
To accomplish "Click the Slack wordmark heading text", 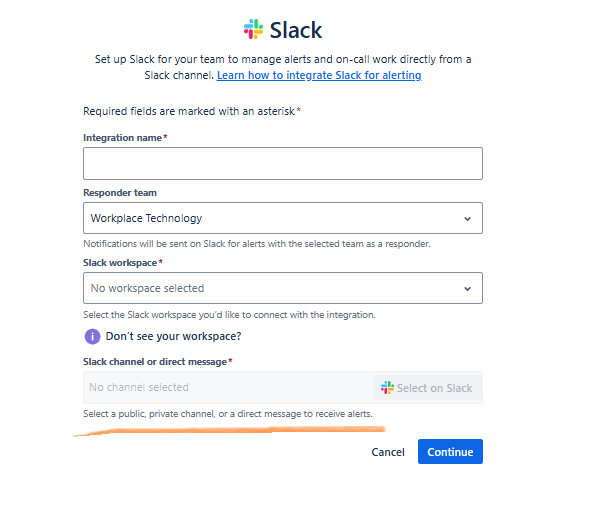I will pos(296,30).
